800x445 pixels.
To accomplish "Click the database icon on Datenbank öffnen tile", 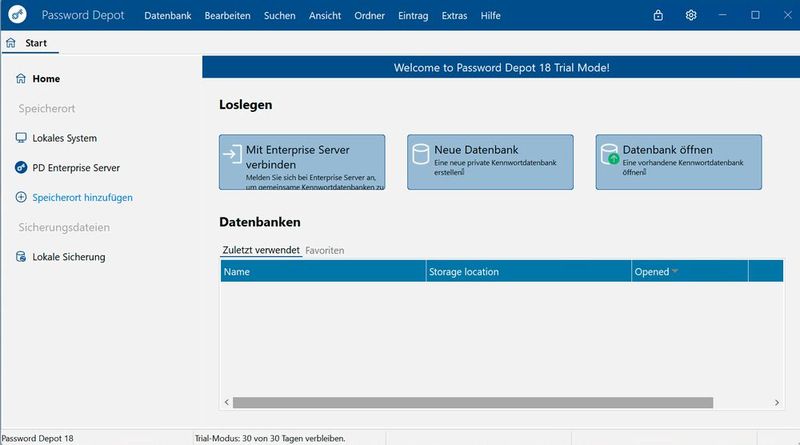I will (x=609, y=154).
